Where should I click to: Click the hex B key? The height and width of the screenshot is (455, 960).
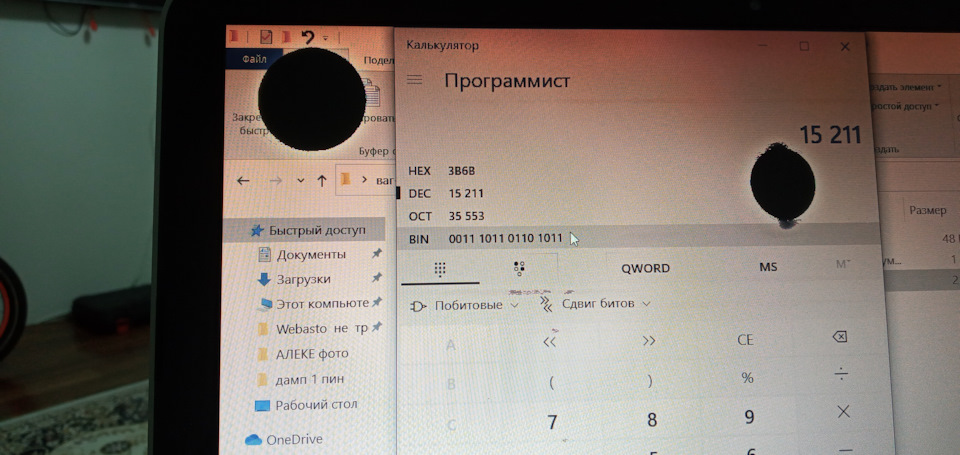[451, 385]
